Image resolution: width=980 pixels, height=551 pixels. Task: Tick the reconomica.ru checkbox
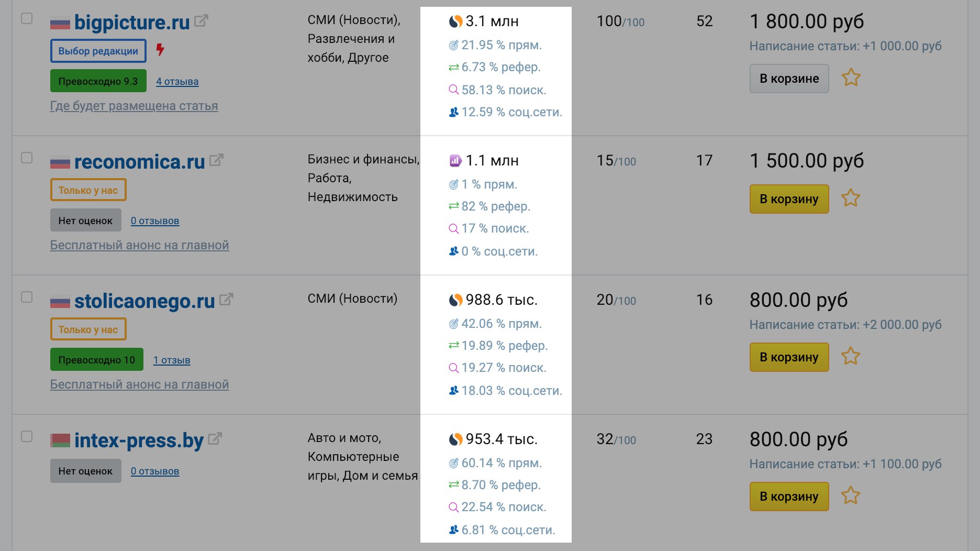(27, 158)
